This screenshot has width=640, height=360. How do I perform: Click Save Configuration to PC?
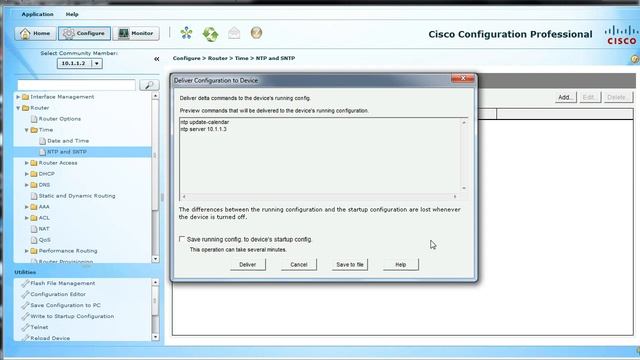tap(65, 305)
